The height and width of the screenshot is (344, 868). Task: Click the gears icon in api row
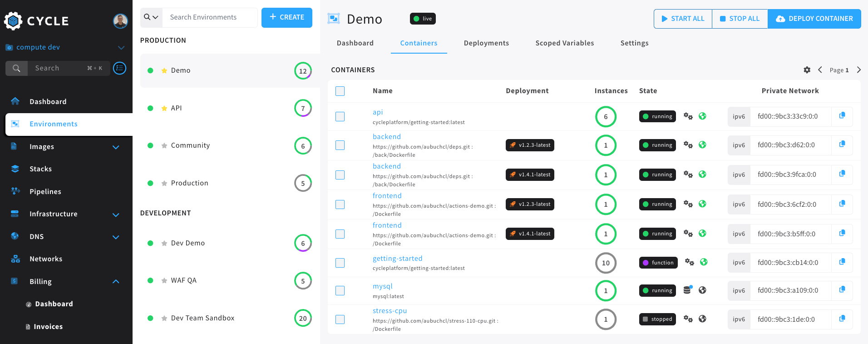click(x=688, y=116)
